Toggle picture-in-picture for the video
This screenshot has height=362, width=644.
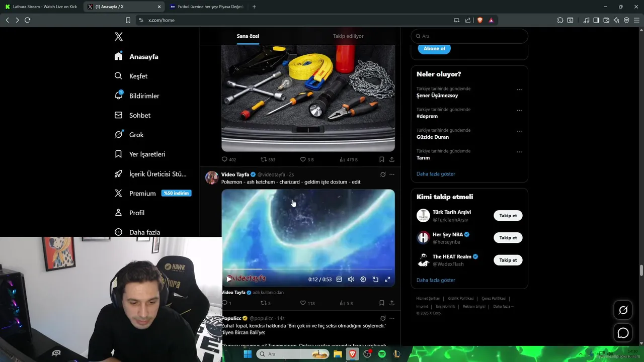[375, 280]
